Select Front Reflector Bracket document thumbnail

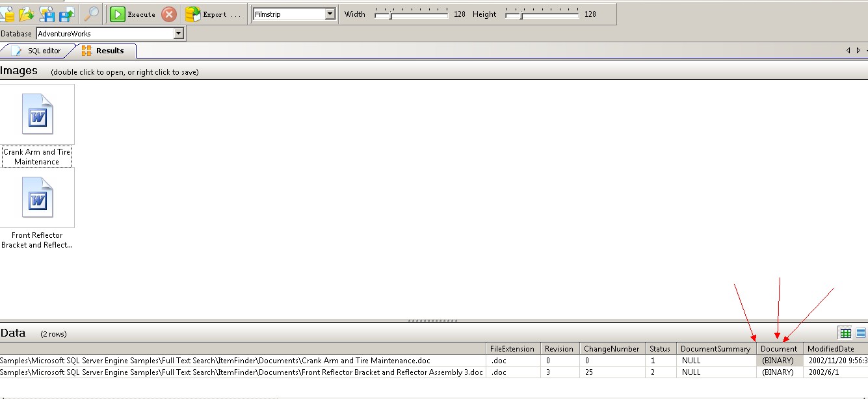[x=37, y=198]
